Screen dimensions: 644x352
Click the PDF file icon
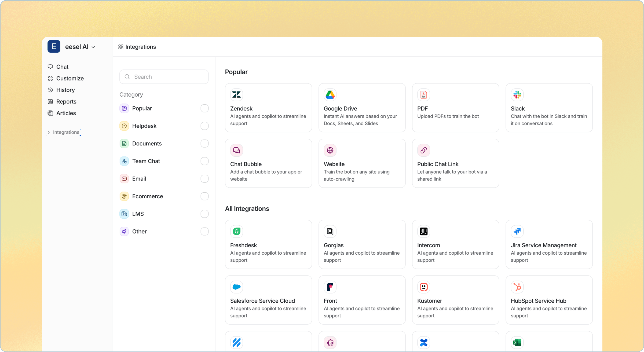coord(424,95)
